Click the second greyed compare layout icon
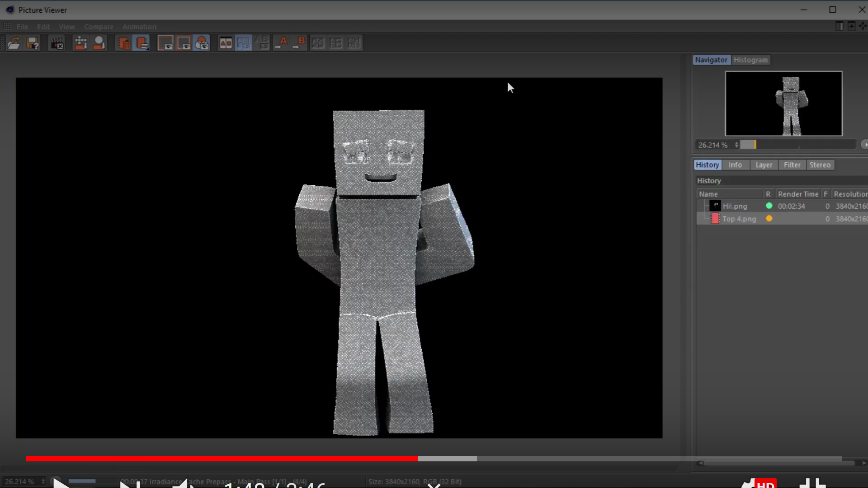Image resolution: width=868 pixels, height=488 pixels. click(336, 43)
